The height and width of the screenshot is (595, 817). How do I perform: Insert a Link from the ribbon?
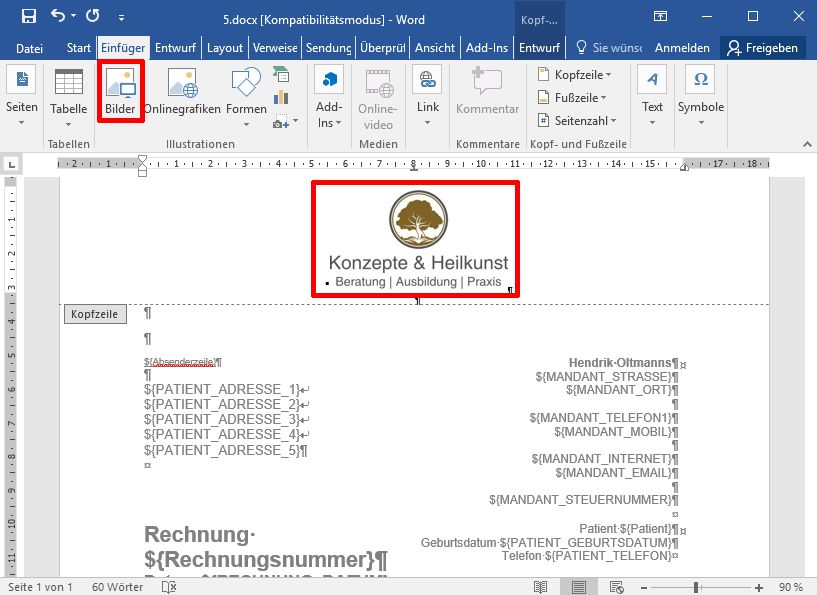pos(427,92)
